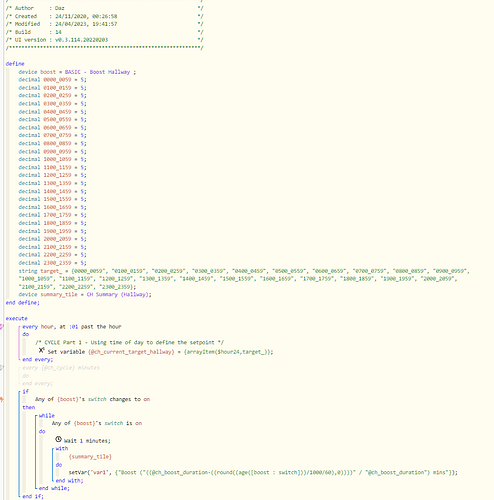Select the every hour at :01 timer
Screen dimensions: 494x500
click(72, 327)
